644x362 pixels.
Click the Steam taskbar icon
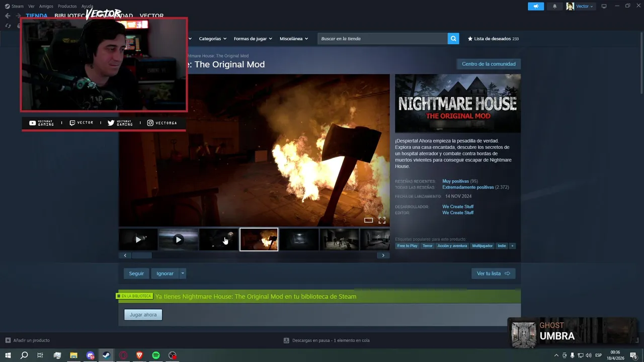(106, 355)
